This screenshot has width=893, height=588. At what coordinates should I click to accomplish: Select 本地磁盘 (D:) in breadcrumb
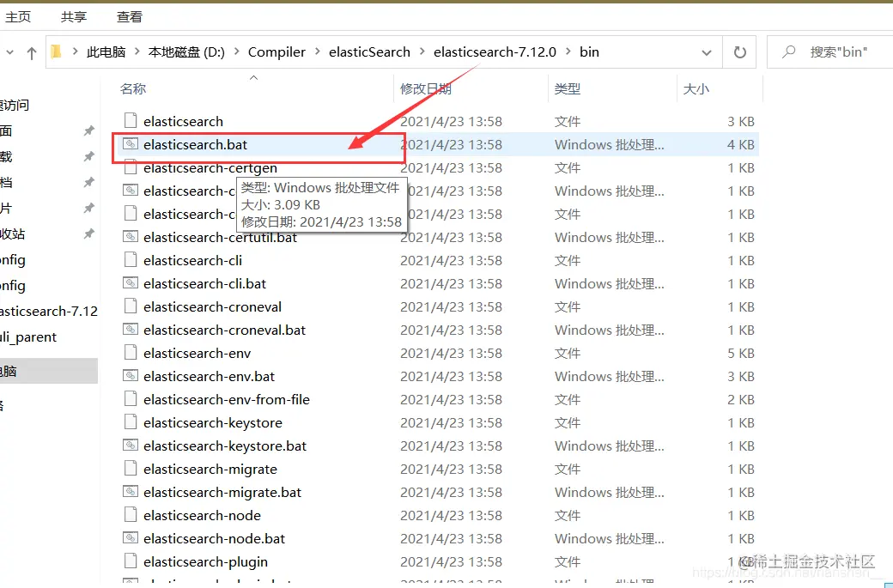[x=186, y=52]
